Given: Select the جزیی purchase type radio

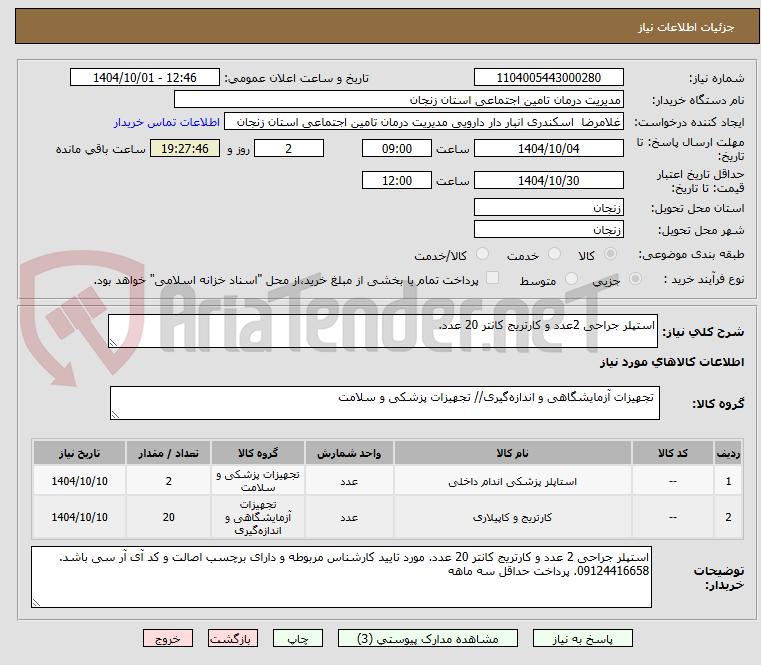Looking at the screenshot, I should pos(635,279).
